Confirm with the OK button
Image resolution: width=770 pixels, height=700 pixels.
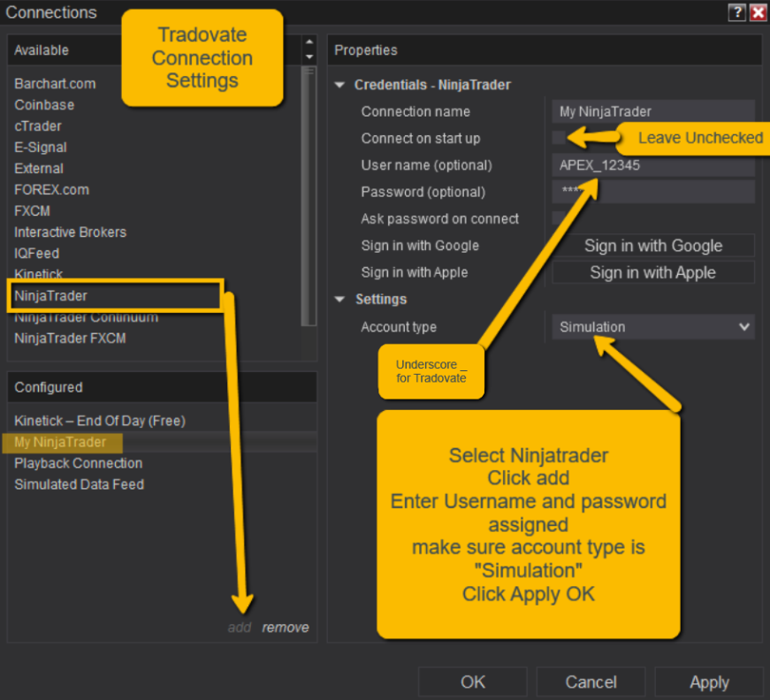point(472,682)
